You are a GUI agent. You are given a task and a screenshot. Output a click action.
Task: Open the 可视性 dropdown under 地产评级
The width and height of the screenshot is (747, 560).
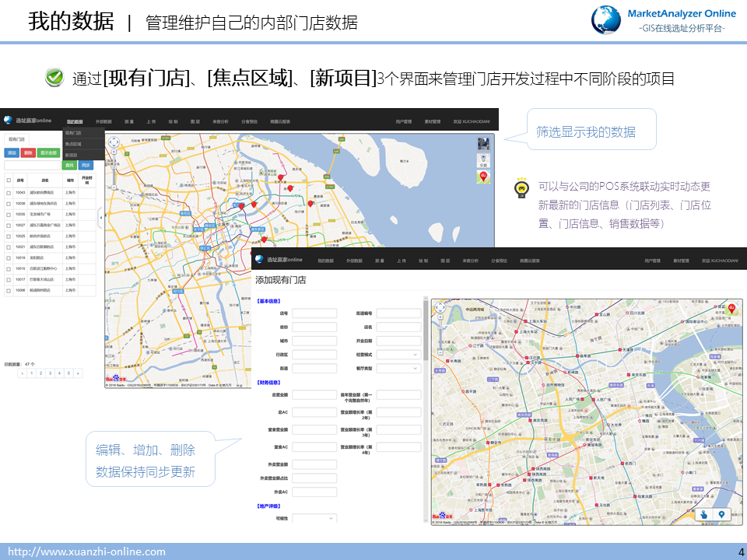coord(314,518)
